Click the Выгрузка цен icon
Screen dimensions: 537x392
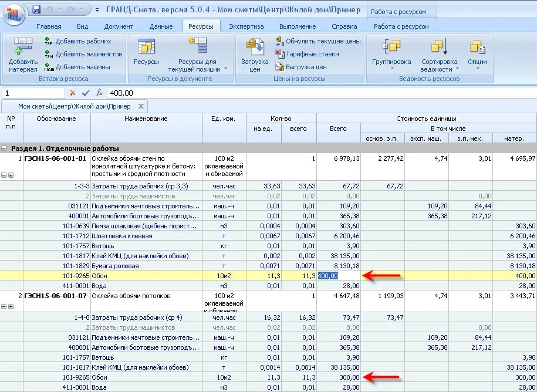(x=280, y=67)
